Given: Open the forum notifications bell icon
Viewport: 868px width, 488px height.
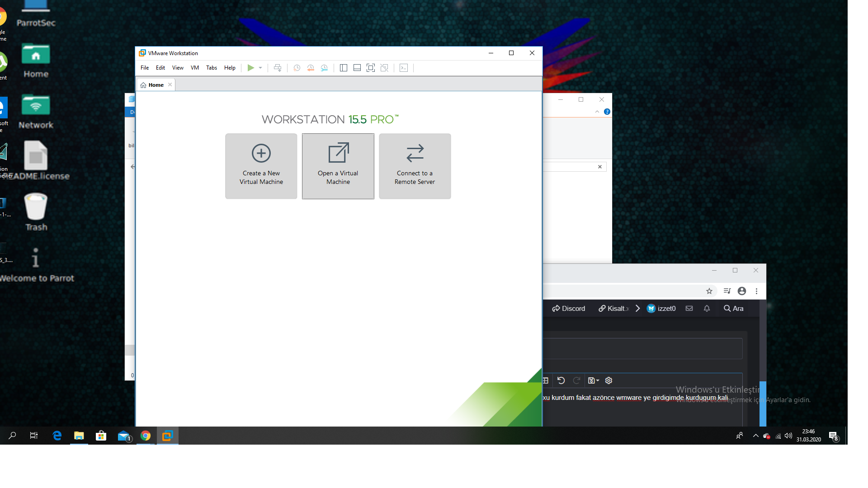Looking at the screenshot, I should tap(707, 309).
